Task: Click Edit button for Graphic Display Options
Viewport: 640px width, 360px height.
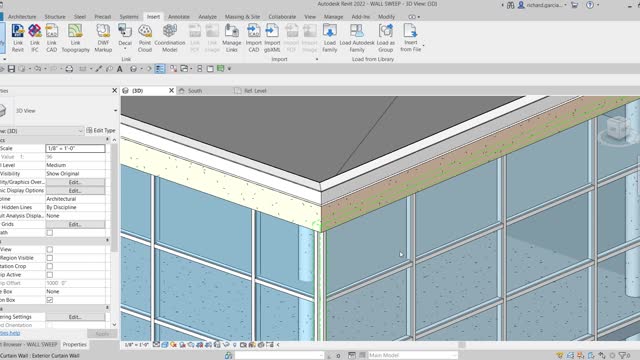Action: 75,191
